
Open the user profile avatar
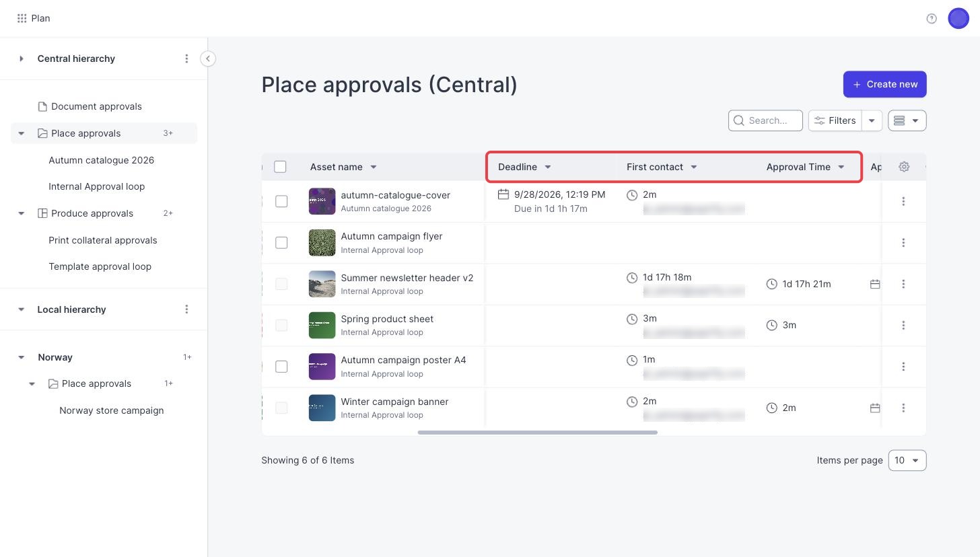[958, 18]
